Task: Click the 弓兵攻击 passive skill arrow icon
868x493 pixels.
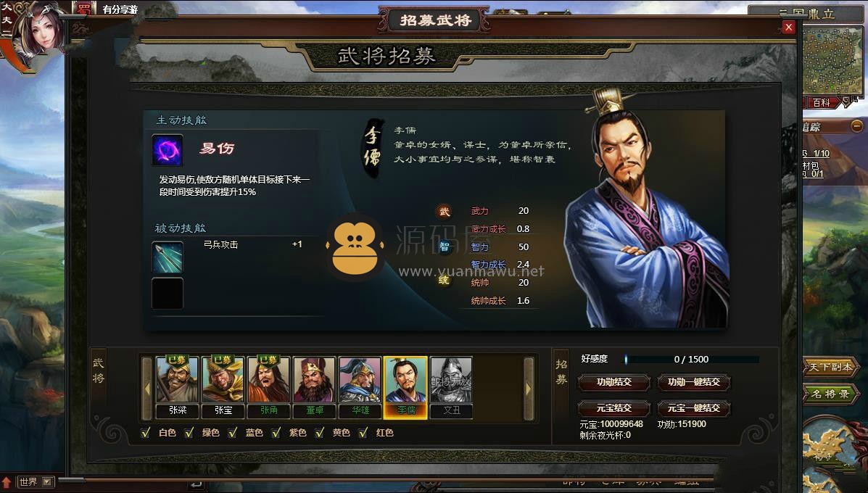Action: tap(168, 257)
